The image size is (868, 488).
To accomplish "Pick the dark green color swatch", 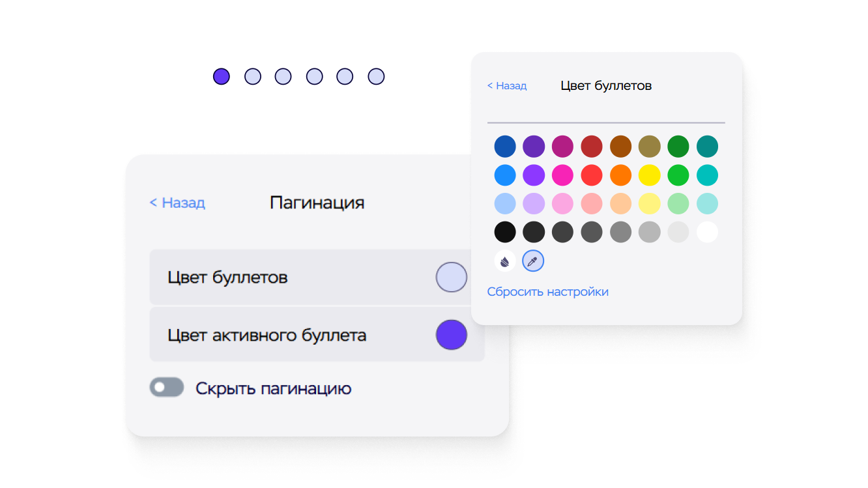I will tap(678, 147).
